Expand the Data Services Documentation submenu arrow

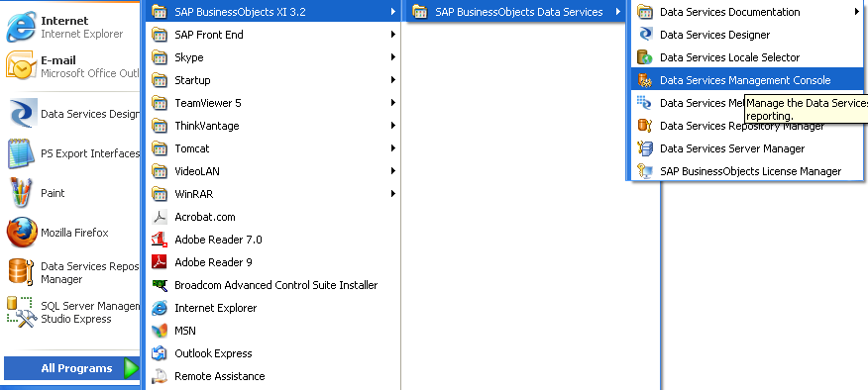click(857, 12)
